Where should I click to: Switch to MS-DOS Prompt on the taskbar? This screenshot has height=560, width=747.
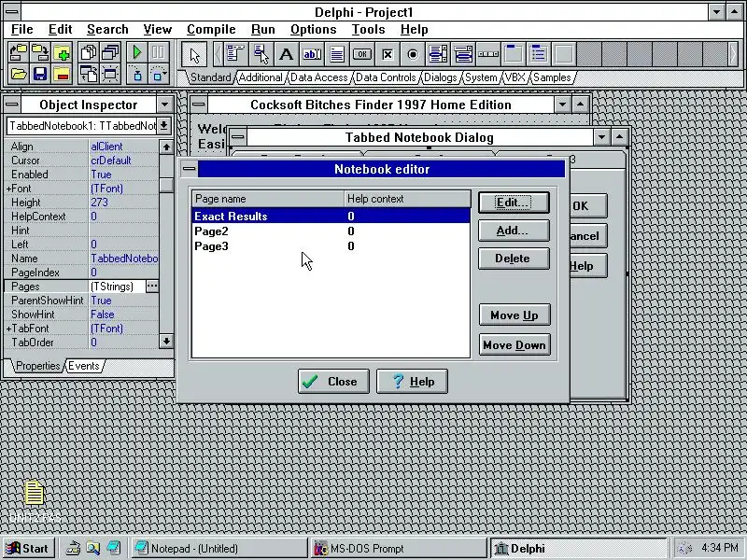coord(399,549)
